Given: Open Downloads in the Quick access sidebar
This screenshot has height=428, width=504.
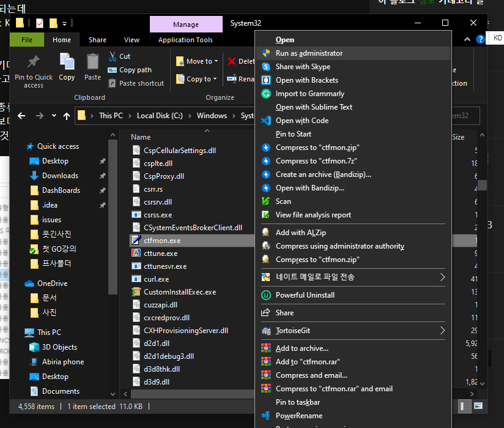Looking at the screenshot, I should pos(60,176).
